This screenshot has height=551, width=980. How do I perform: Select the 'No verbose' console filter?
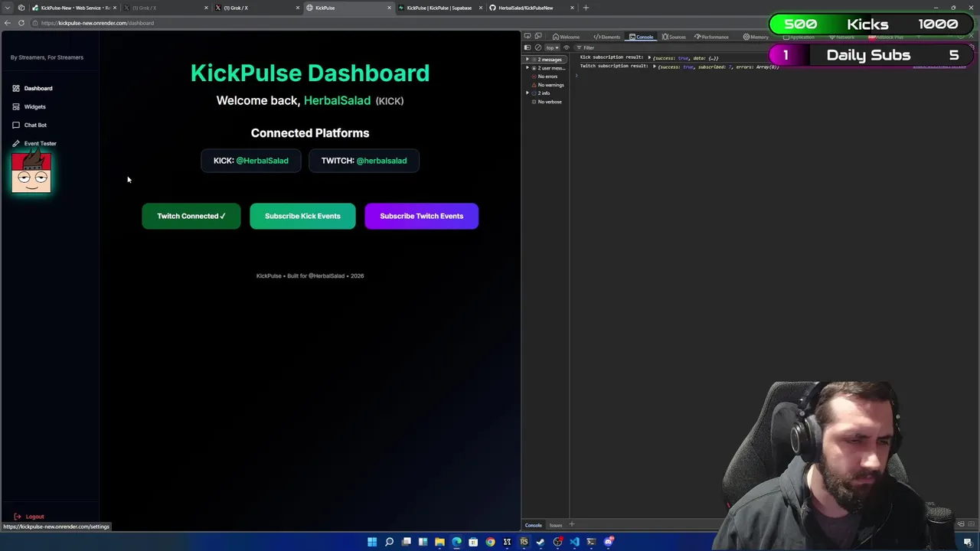tap(548, 102)
